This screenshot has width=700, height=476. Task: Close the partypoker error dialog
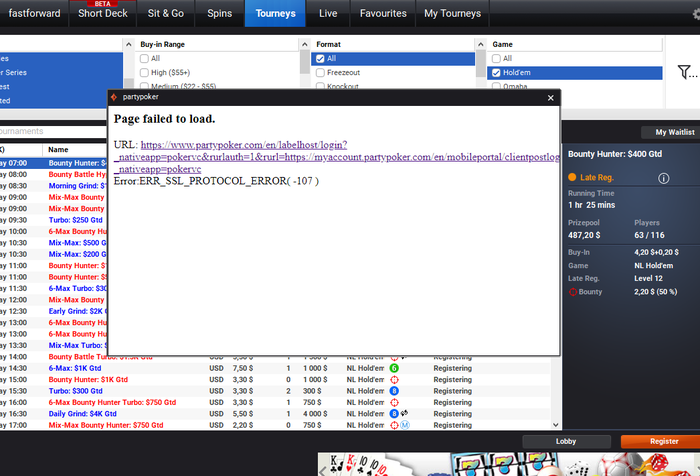point(550,98)
